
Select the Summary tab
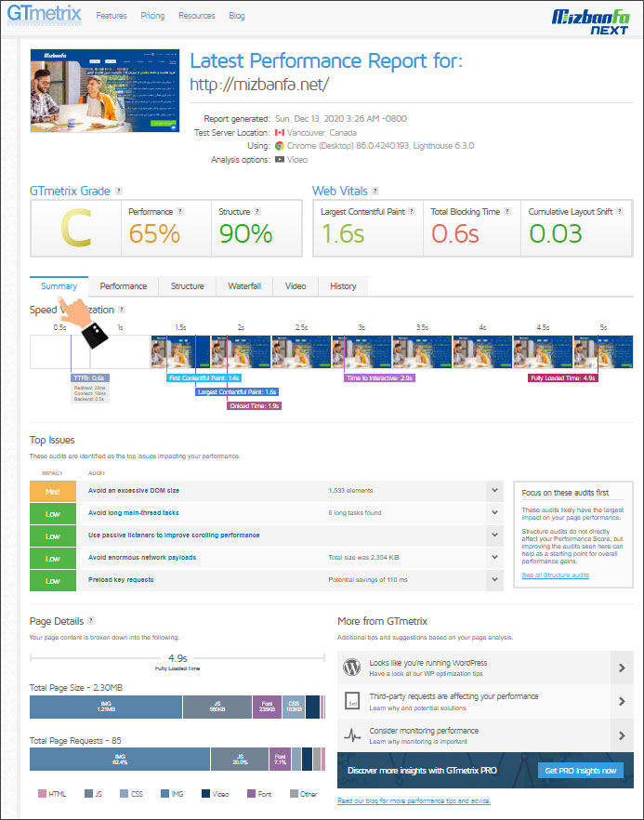point(59,286)
